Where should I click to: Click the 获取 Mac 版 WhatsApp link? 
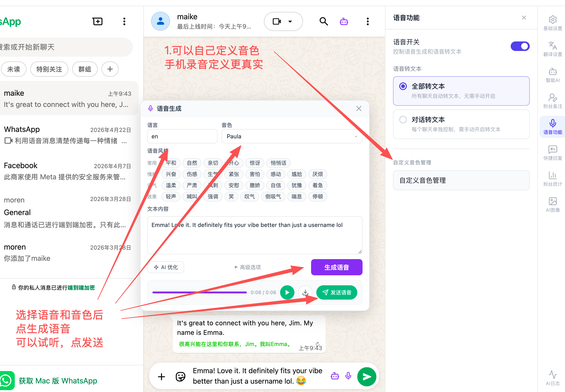58,381
